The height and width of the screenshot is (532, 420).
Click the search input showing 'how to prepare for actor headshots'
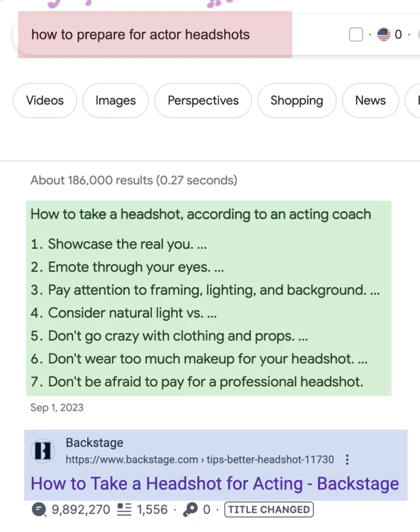(141, 34)
